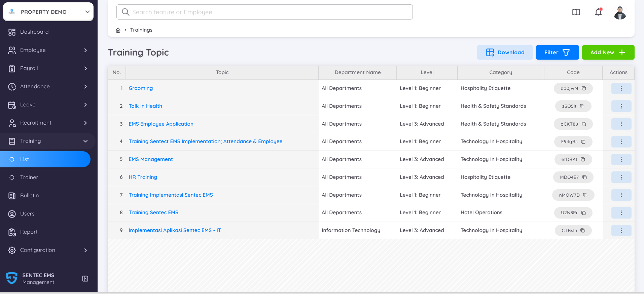Viewport: 644px width, 294px height.
Task: Open Implementasi Aplikasi Sentec EMS - IT
Action: point(175,230)
